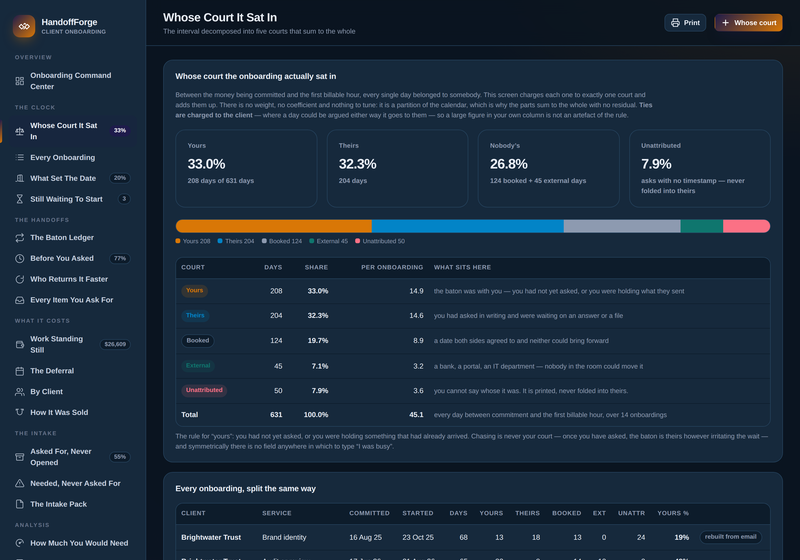
Task: Click the blue Theirs segment of the bar
Action: (x=468, y=226)
